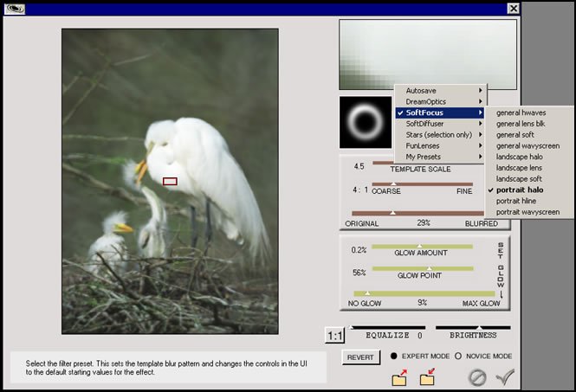Click the ring-shaped blur template preview
576x392 pixels.
[366, 122]
